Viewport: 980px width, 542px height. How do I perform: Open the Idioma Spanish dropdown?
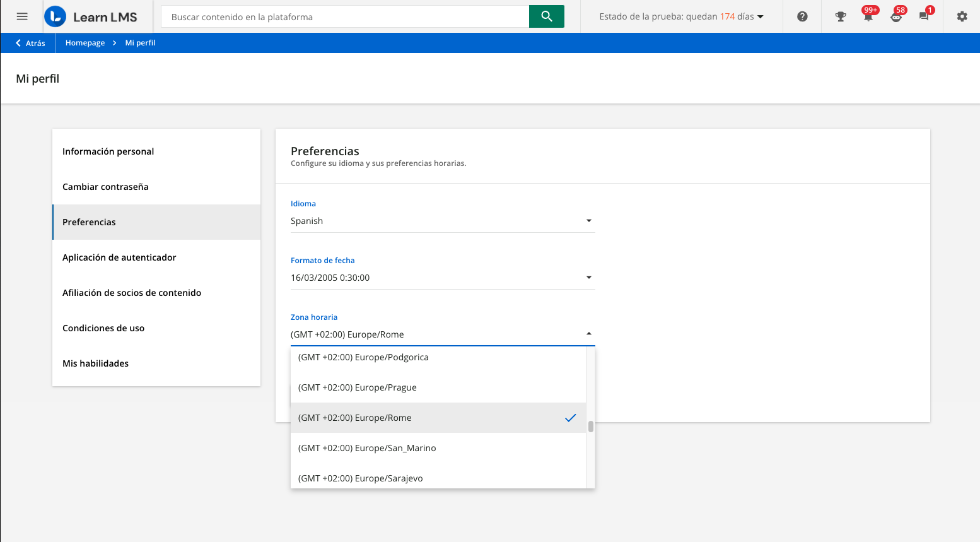443,221
